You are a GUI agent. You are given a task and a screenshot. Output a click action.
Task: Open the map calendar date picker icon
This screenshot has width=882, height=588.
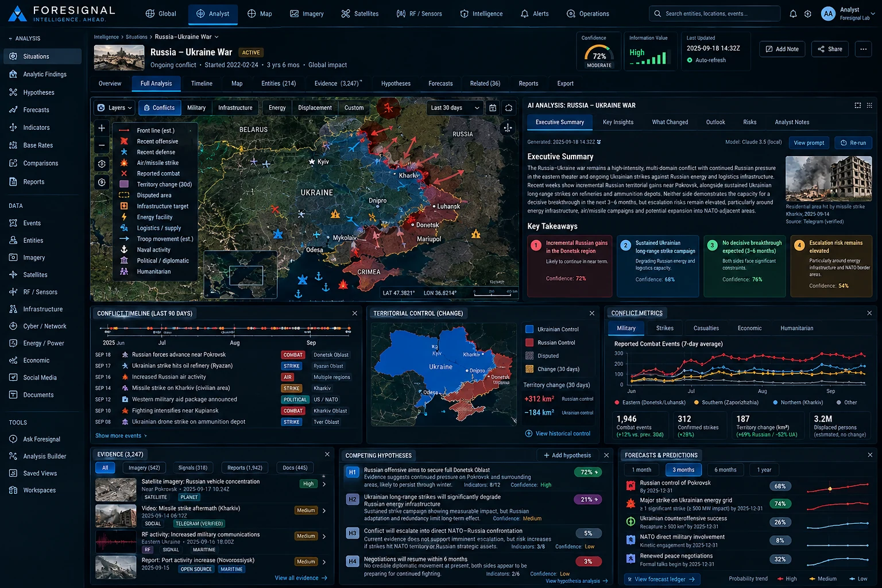[x=493, y=108]
